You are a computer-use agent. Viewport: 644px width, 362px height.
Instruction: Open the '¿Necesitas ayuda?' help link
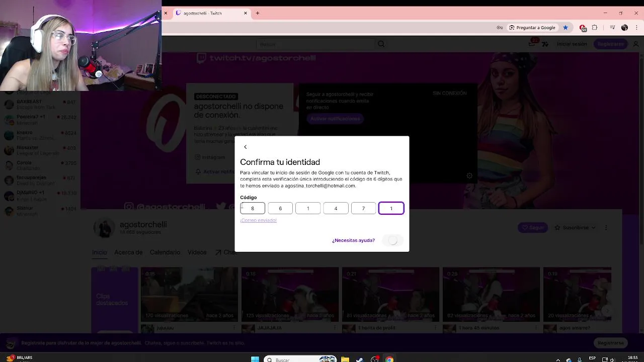[353, 240]
